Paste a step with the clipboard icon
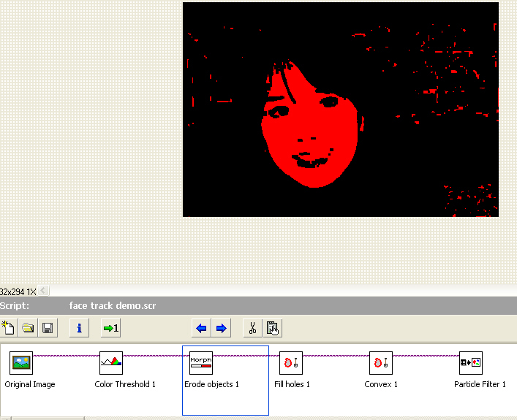517x420 pixels. click(272, 328)
